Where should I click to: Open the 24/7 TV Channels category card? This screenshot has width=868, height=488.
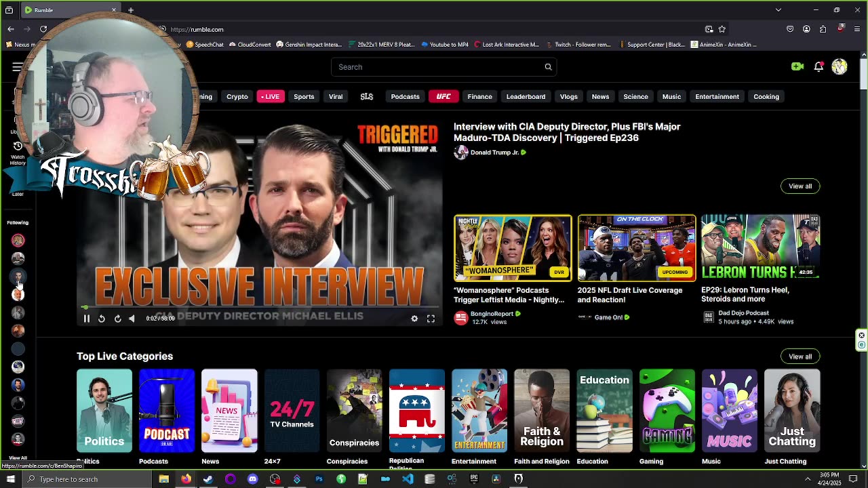click(x=292, y=411)
